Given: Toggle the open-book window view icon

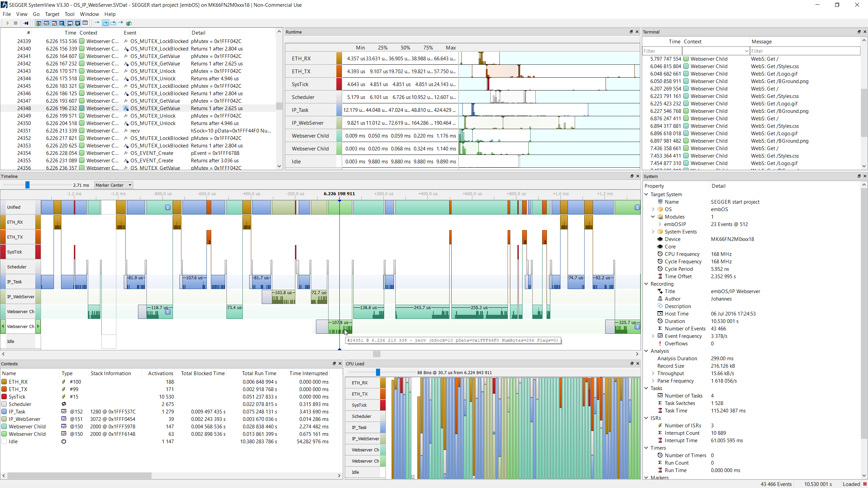Looking at the screenshot, I should (x=78, y=23).
